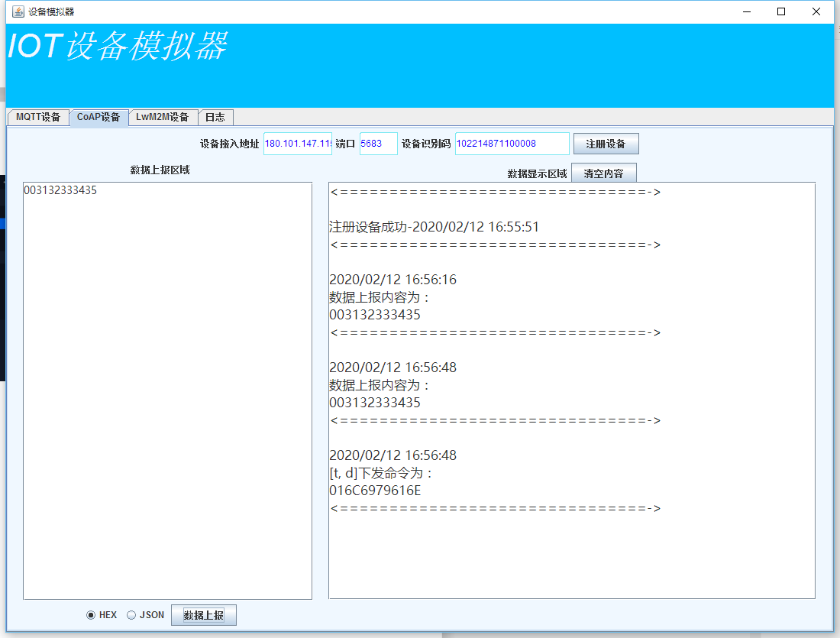The width and height of the screenshot is (840, 638).
Task: Select the HEX radio button
Action: pos(92,615)
